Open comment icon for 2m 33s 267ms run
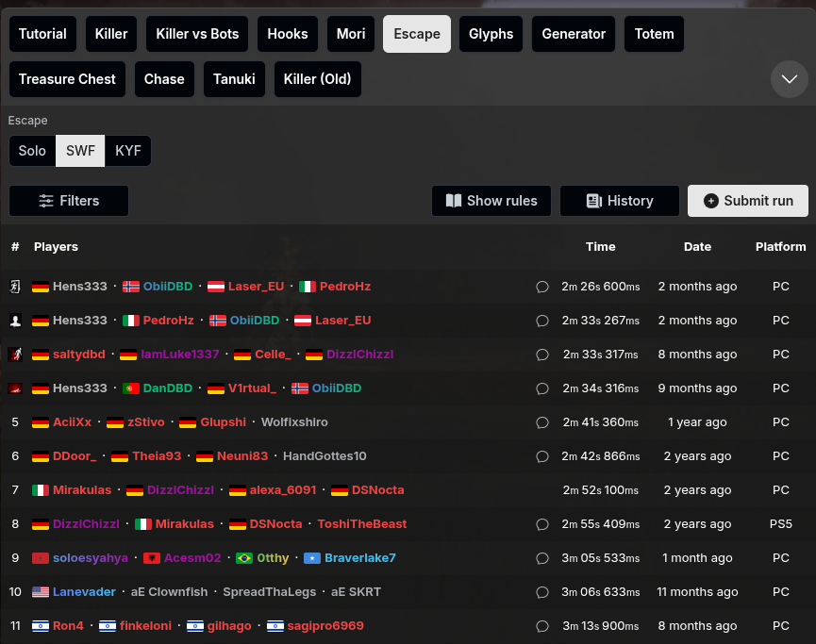 coord(542,321)
